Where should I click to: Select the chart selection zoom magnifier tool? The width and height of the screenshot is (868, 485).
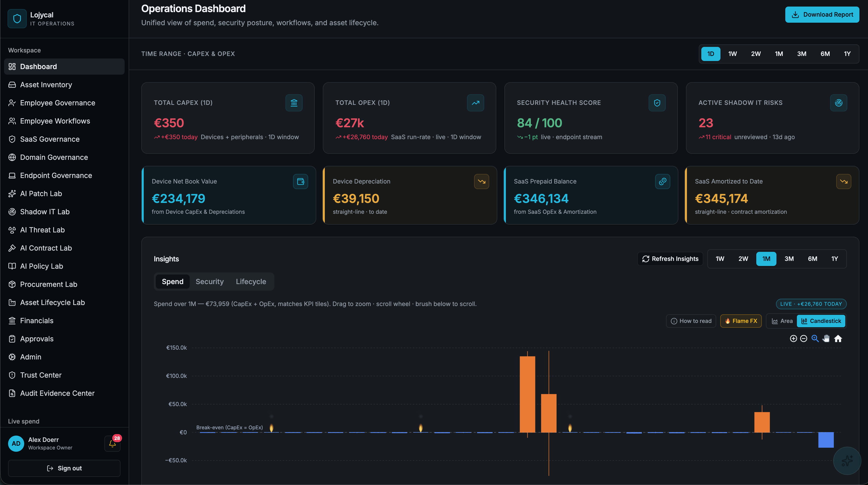coord(815,339)
